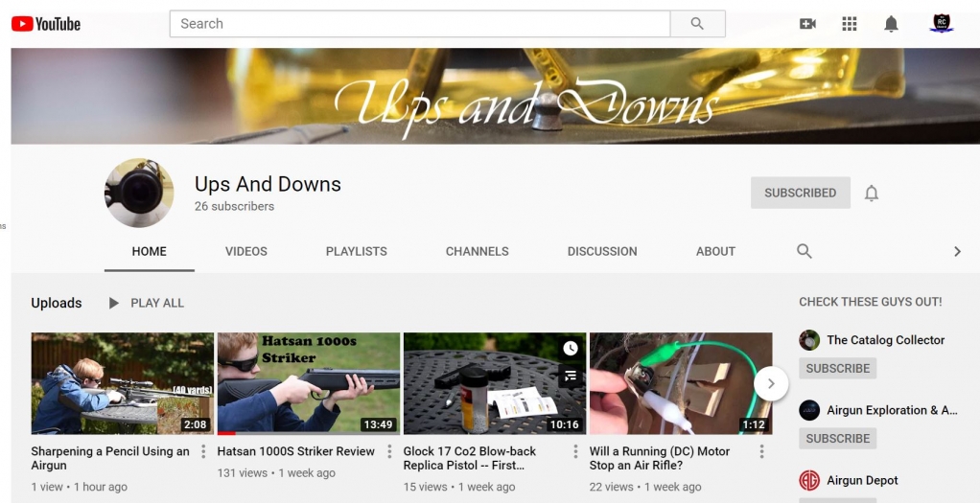The image size is (980, 503).
Task: Click '15 views • 1 week ago' text
Action: point(459,487)
